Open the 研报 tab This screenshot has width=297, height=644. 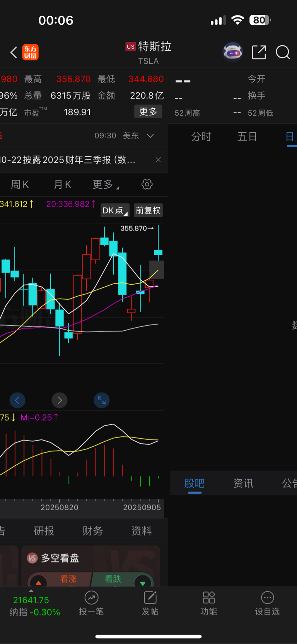[x=44, y=531]
